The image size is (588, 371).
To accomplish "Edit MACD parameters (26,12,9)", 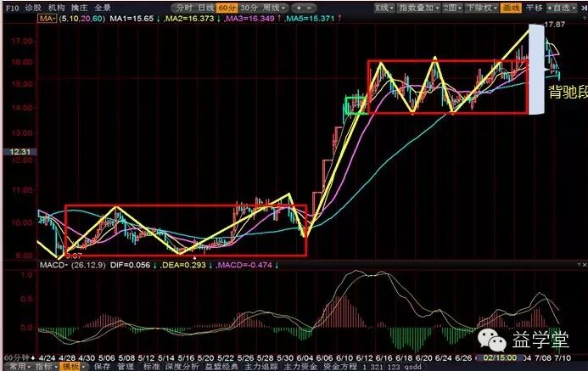I will (88, 265).
